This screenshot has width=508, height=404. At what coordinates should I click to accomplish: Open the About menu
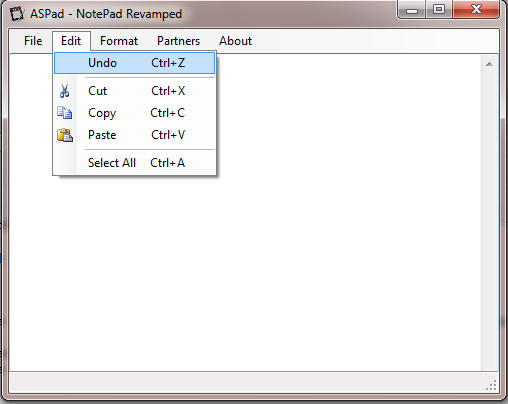(235, 41)
